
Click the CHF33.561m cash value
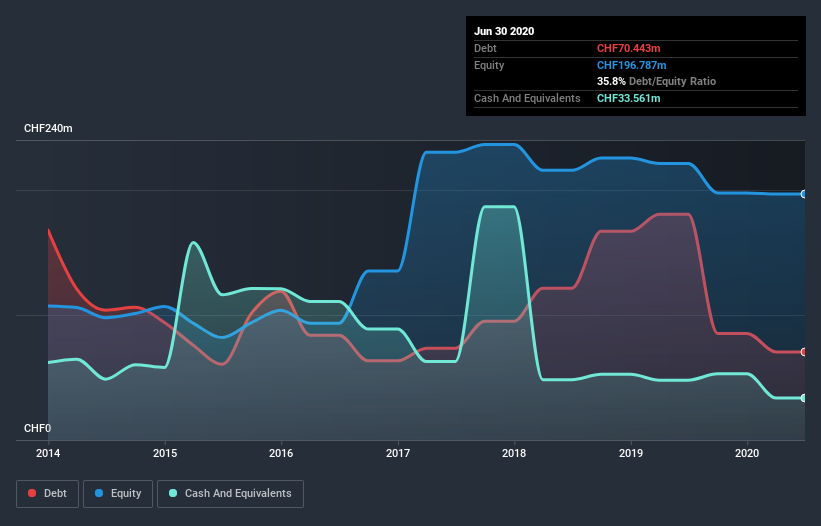click(x=628, y=98)
